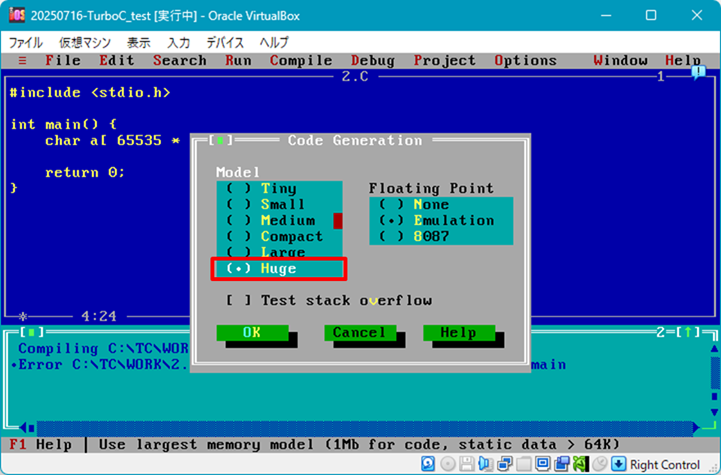Open the Search menu

click(180, 60)
